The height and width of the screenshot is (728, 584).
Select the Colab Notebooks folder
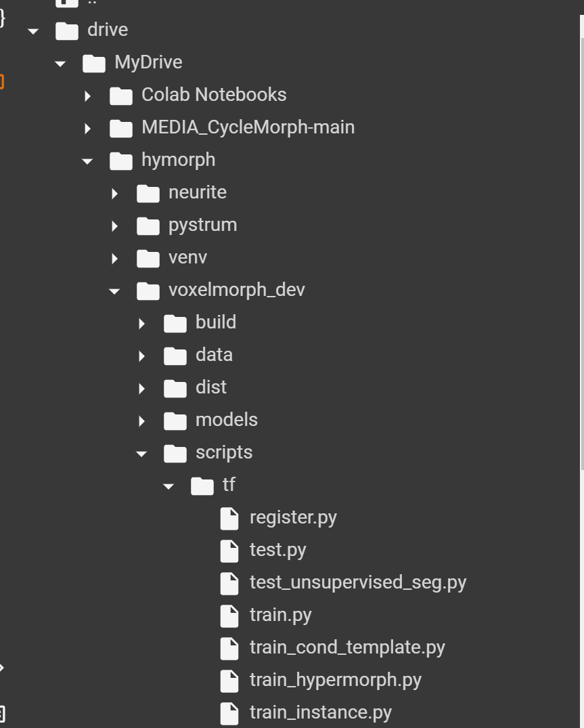[x=214, y=95]
